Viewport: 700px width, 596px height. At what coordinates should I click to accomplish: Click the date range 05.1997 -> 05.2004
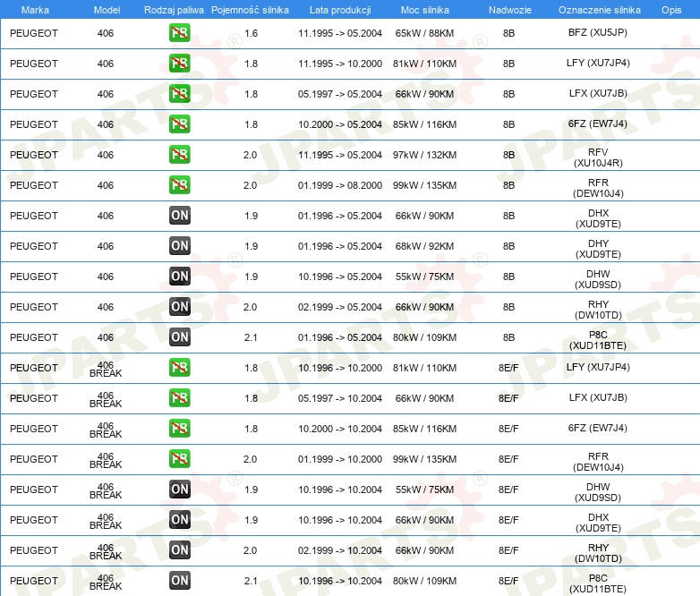[340, 94]
